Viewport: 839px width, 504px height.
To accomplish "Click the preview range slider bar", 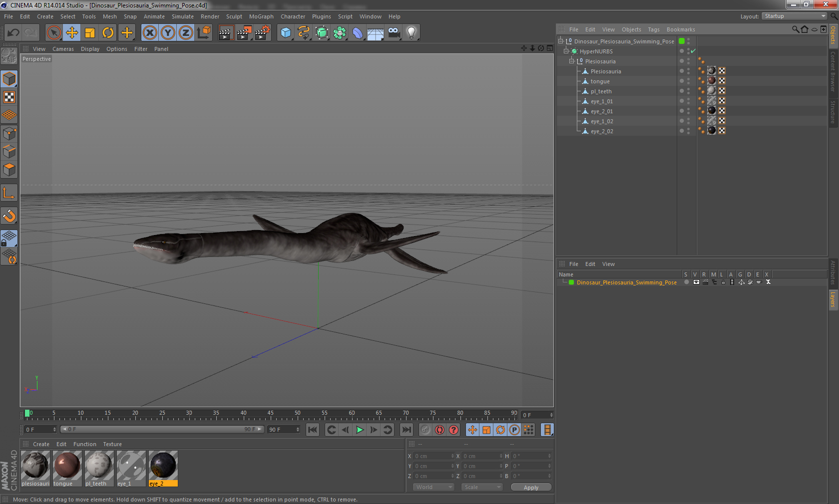I will click(x=162, y=429).
